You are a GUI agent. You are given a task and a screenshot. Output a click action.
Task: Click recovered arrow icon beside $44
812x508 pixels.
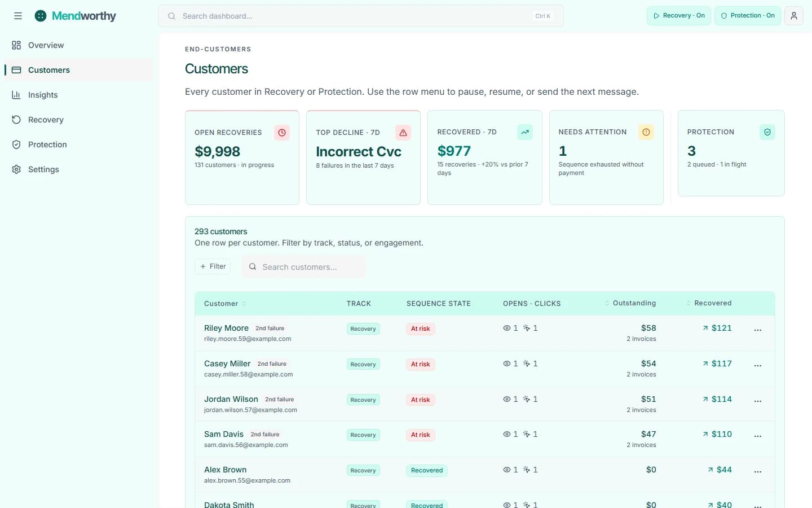point(710,470)
